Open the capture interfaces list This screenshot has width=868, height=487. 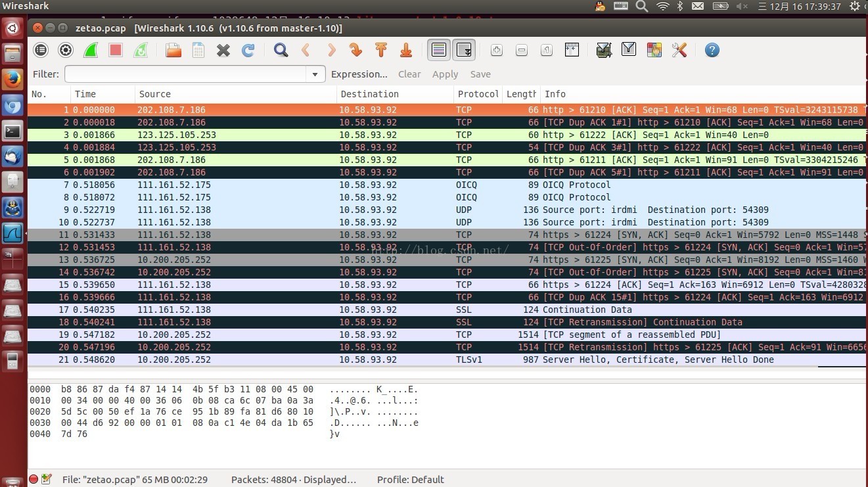41,50
